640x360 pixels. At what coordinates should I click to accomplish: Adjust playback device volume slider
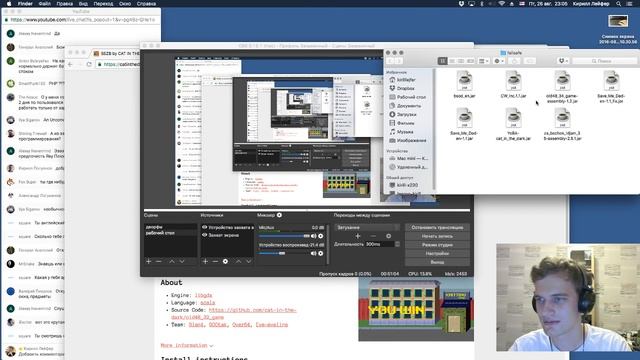click(284, 253)
